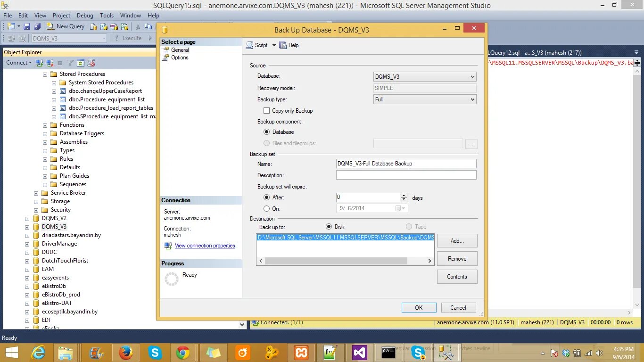Click the Script icon in backup dialog
Image resolution: width=644 pixels, height=362 pixels.
point(249,45)
